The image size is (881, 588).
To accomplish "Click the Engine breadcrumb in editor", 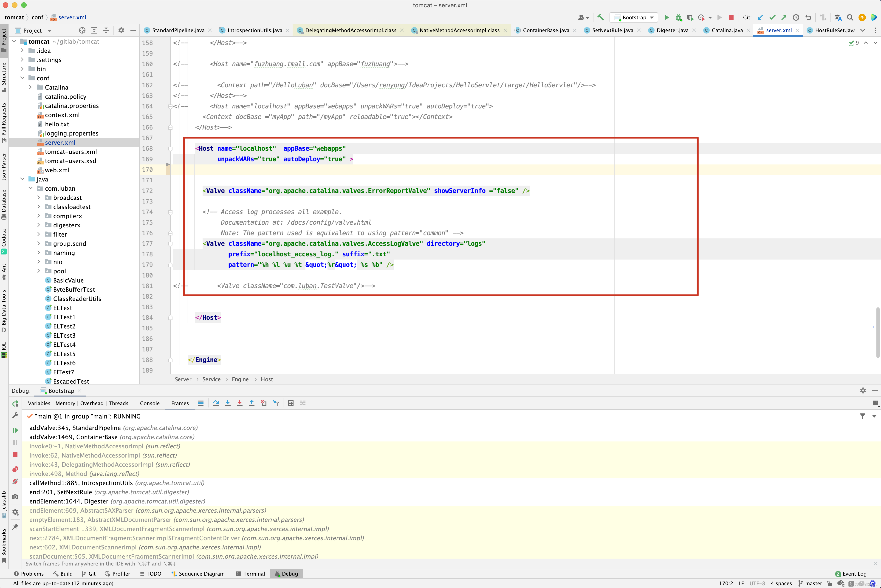I will point(240,379).
